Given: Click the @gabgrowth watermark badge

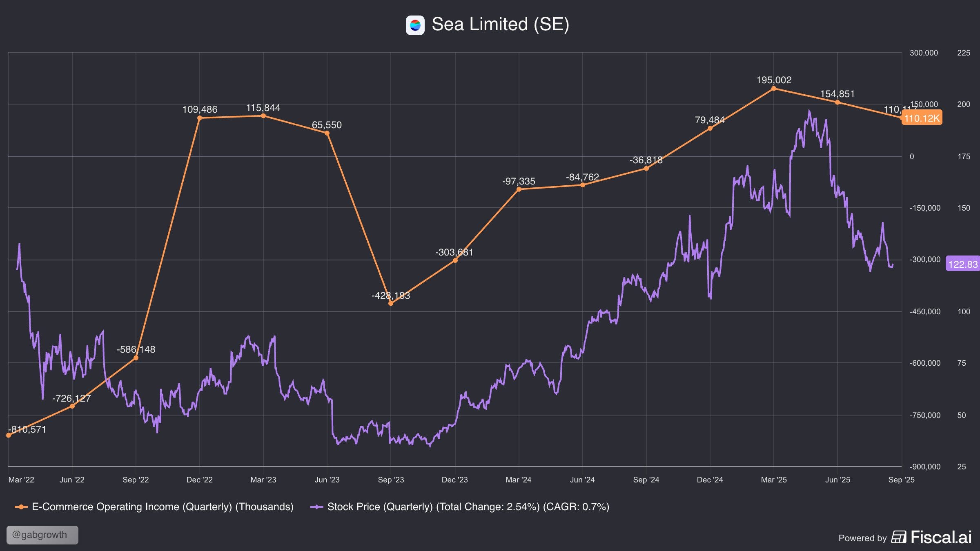Looking at the screenshot, I should (x=42, y=535).
